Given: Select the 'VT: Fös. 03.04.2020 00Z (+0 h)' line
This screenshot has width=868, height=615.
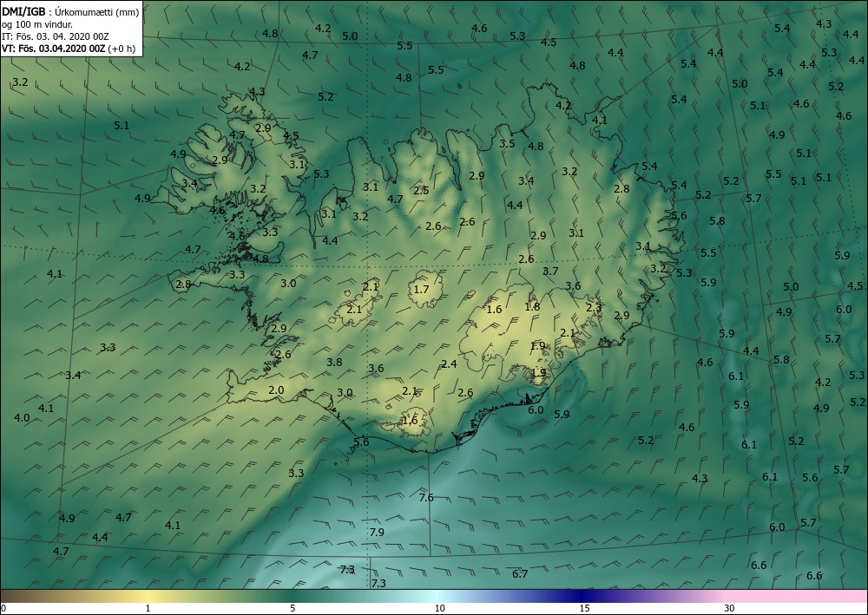Looking at the screenshot, I should pyautogui.click(x=68, y=48).
